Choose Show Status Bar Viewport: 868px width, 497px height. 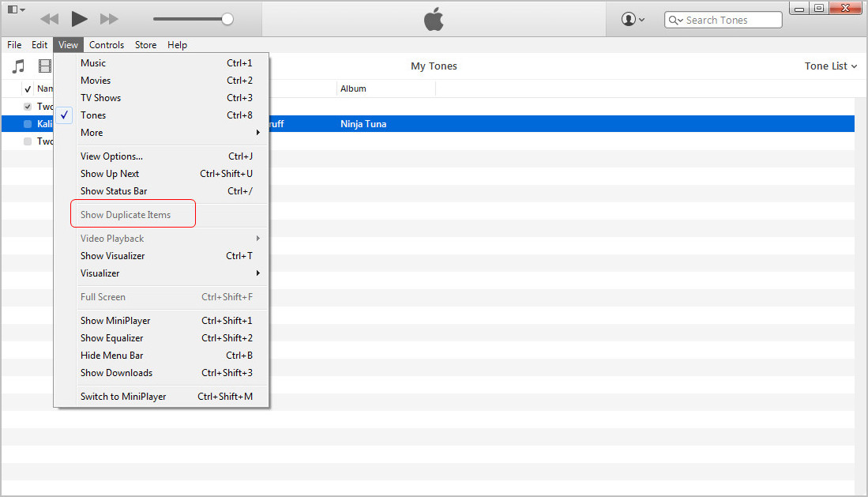pos(162,191)
